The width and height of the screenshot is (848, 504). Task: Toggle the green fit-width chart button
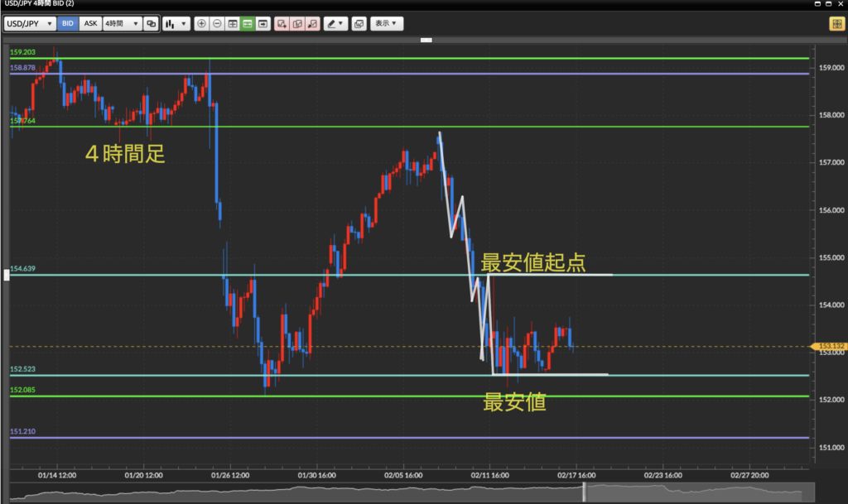(248, 24)
